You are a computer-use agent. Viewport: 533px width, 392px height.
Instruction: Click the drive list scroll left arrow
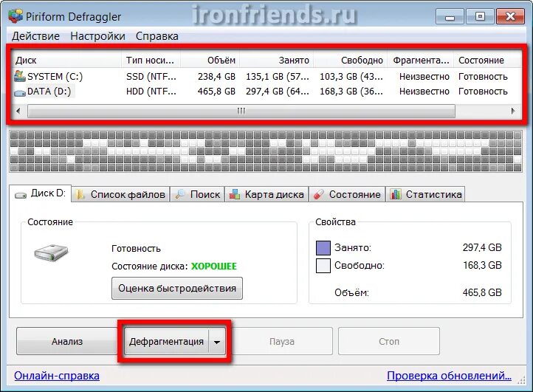point(18,111)
